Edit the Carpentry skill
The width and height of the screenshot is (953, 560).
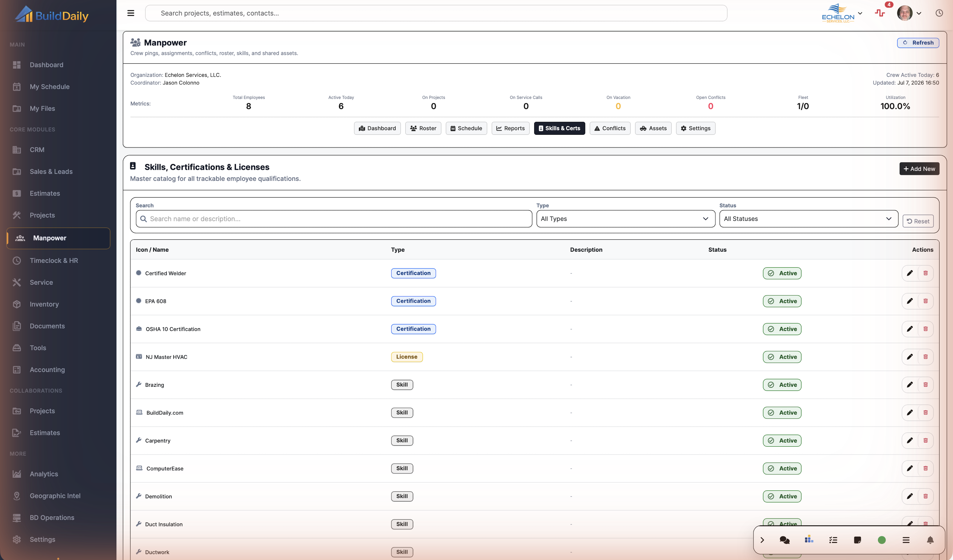(910, 441)
